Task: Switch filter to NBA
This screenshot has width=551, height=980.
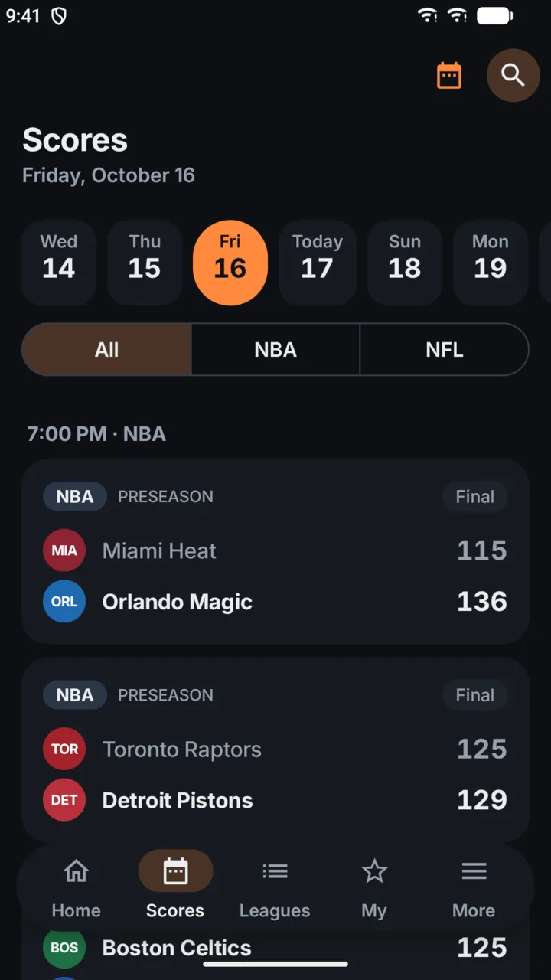Action: pyautogui.click(x=275, y=350)
